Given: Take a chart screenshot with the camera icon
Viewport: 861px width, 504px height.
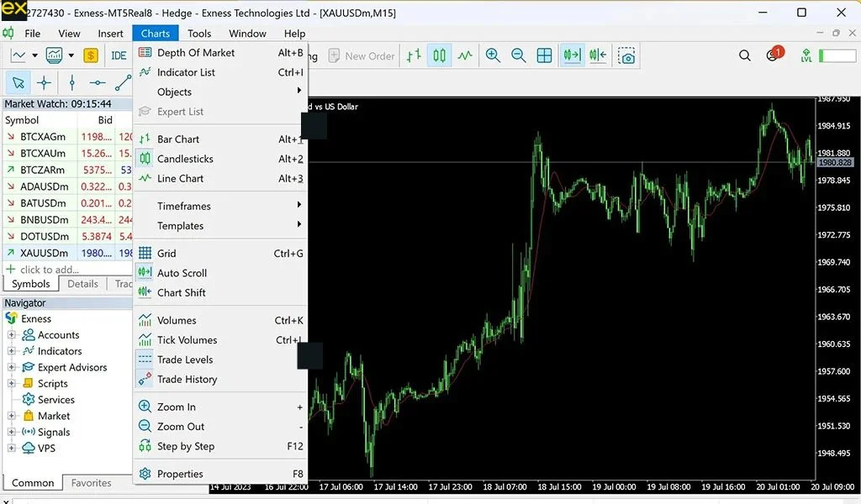Looking at the screenshot, I should point(625,55).
